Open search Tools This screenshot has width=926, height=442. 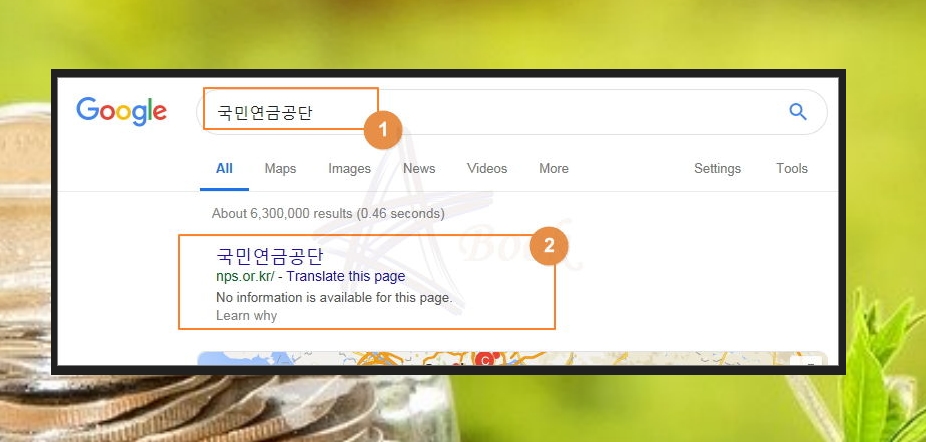coord(792,168)
